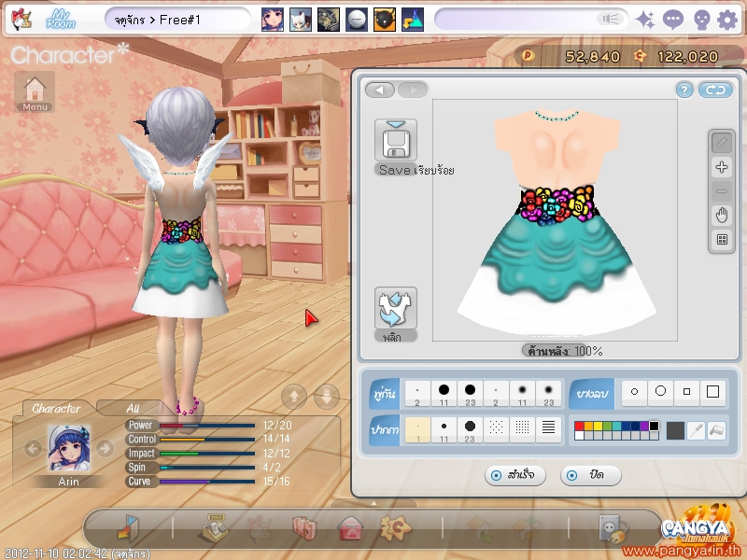
Task: Click the black cat avatar in top bar
Action: (x=384, y=20)
